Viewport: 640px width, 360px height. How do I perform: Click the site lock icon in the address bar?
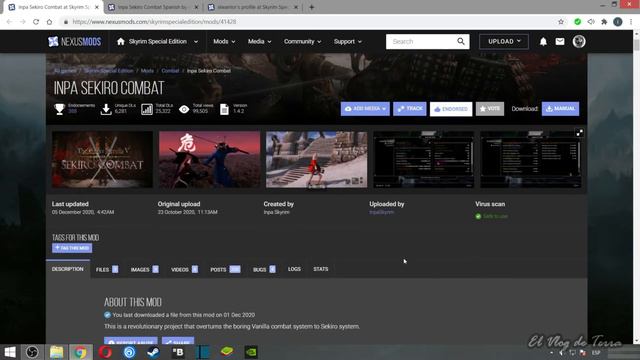coord(66,22)
